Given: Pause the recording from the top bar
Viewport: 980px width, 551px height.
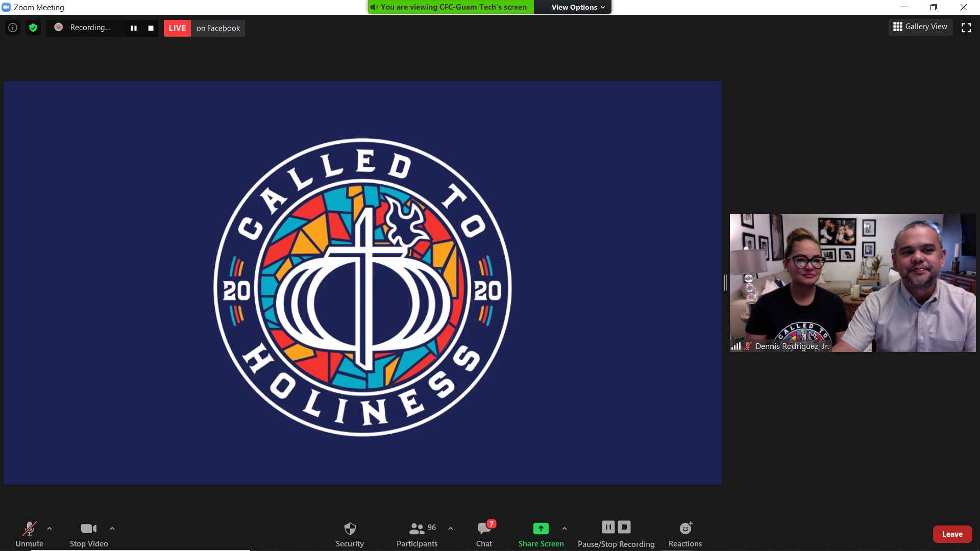Looking at the screenshot, I should tap(134, 28).
